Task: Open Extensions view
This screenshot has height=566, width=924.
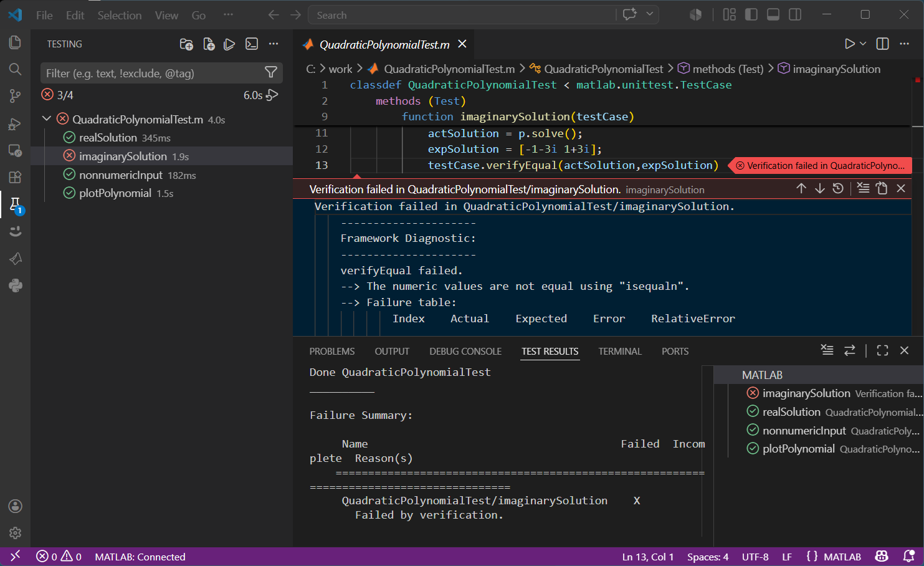Action: (x=15, y=177)
